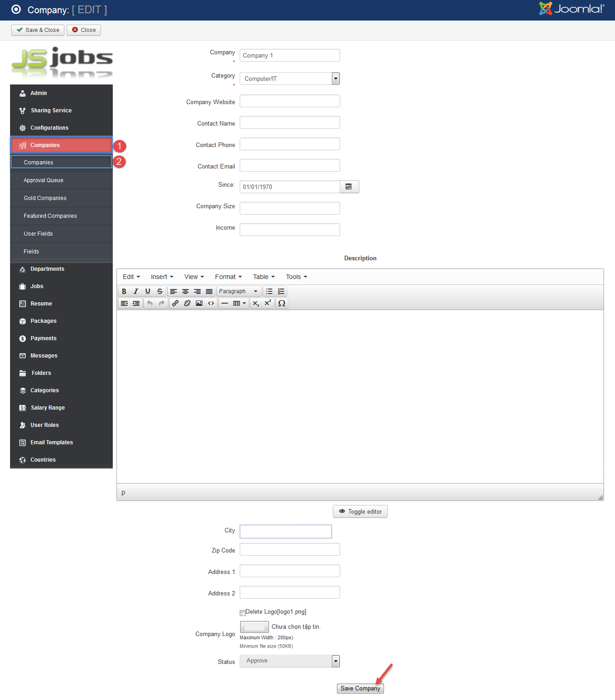Expand Packages in the sidebar
Viewport: 615px width, 700px height.
[x=61, y=321]
